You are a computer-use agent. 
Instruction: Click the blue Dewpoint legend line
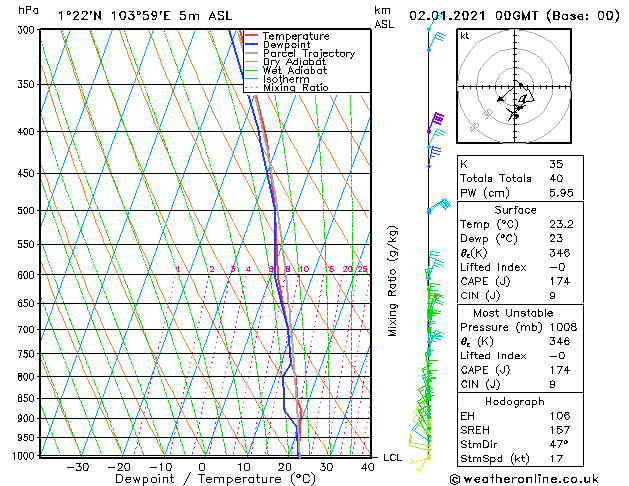[x=251, y=45]
